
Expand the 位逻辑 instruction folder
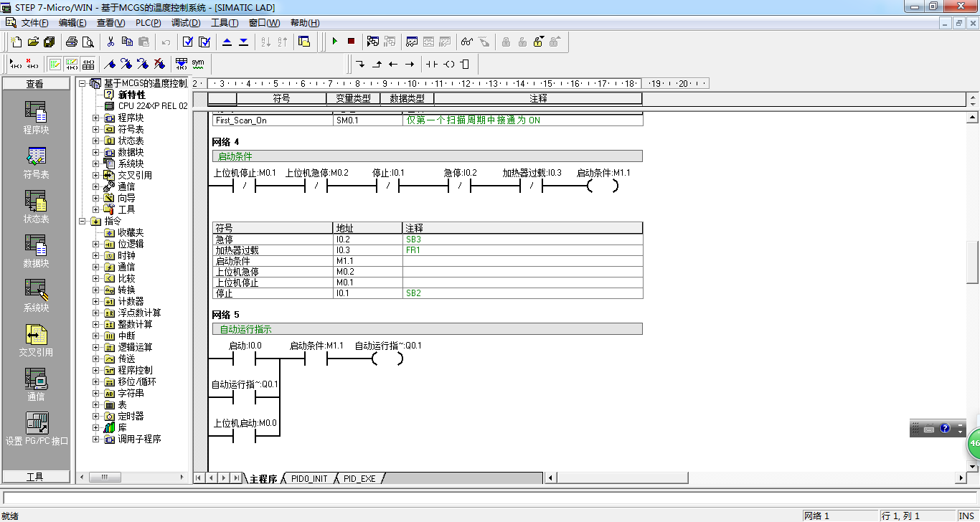96,244
